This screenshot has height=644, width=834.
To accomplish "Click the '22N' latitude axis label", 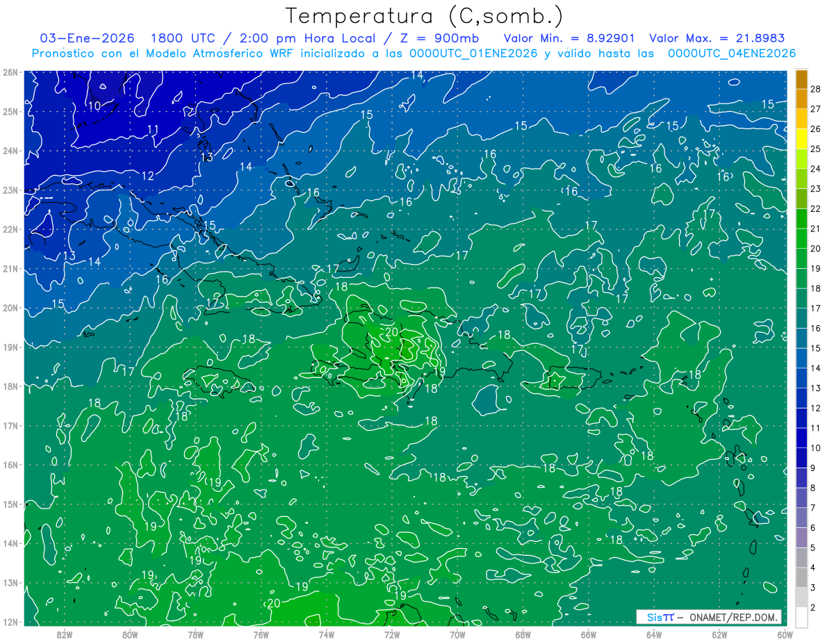I will (10, 229).
